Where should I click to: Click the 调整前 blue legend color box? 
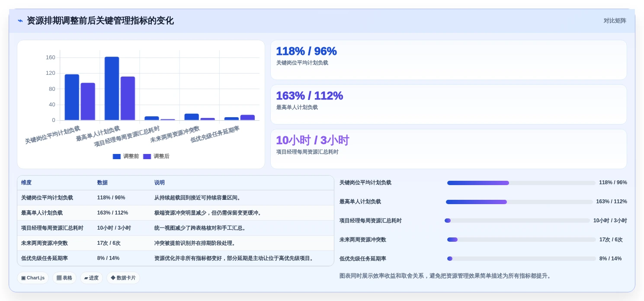tap(117, 157)
